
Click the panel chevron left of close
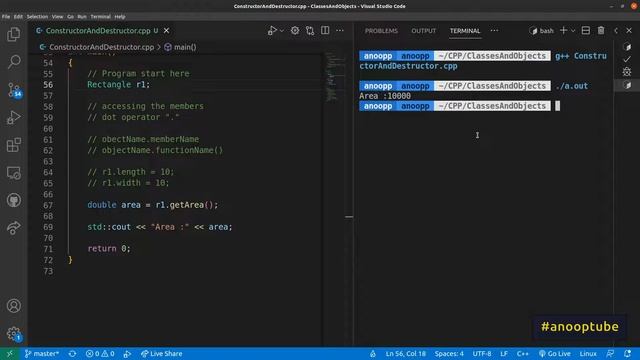tap(616, 31)
